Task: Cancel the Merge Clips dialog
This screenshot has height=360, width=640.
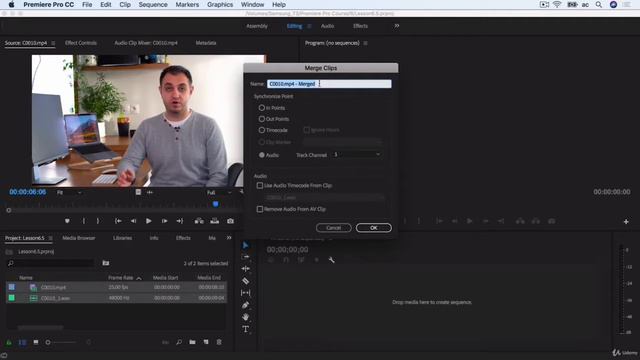Action: coord(333,228)
